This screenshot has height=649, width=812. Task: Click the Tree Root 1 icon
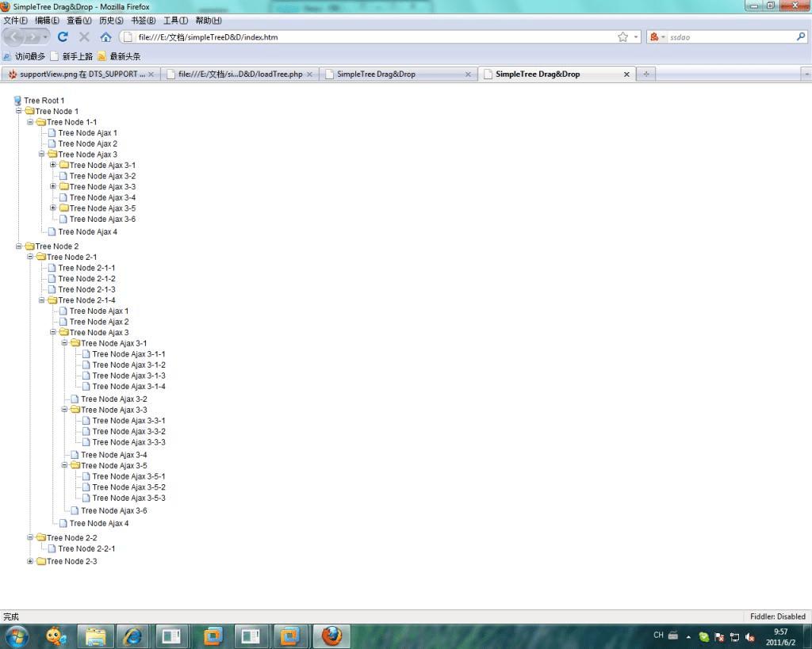[17, 101]
